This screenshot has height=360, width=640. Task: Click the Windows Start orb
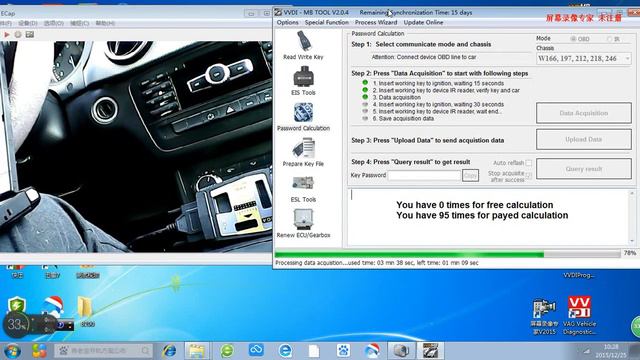(x=12, y=351)
